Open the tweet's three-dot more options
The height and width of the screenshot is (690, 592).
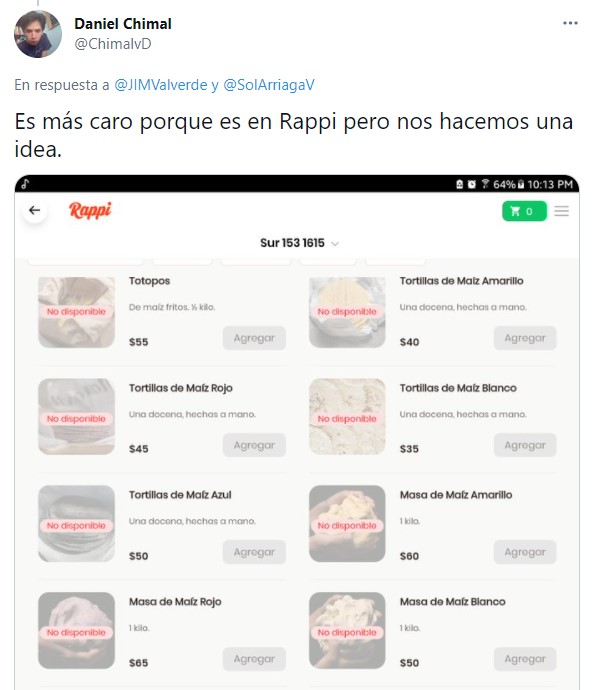click(x=570, y=23)
